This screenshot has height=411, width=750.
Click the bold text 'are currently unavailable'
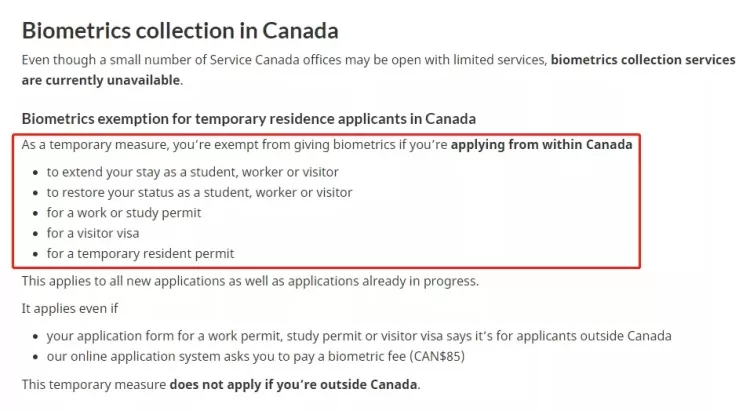[100, 80]
